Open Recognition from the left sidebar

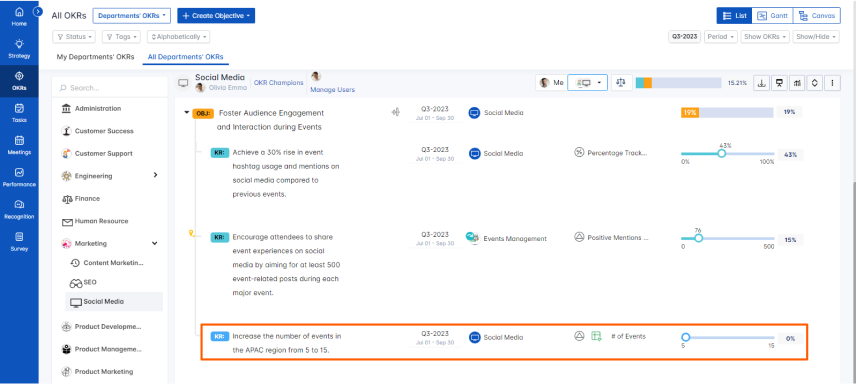19,210
